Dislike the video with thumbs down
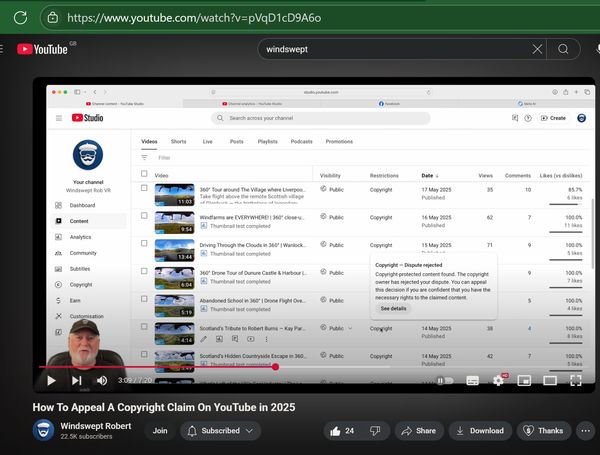The width and height of the screenshot is (600, 455). [x=375, y=431]
